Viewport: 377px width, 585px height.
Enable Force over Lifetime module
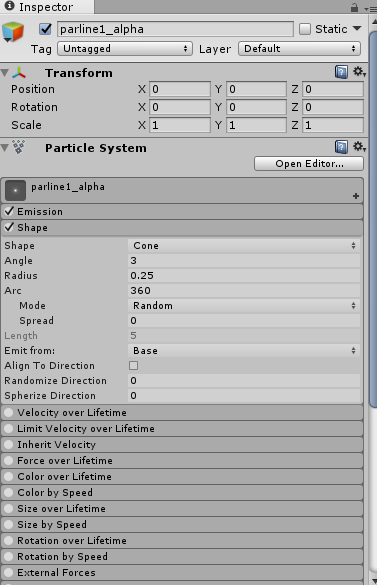click(8, 460)
